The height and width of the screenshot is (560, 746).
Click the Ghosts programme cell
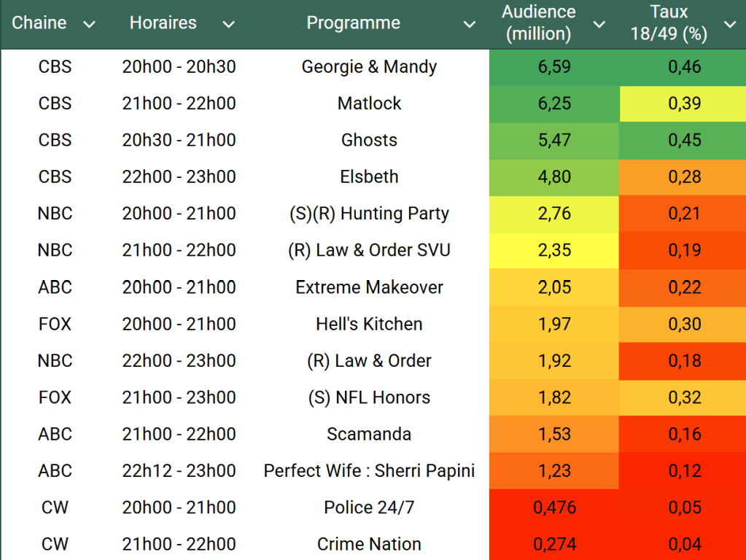click(369, 140)
